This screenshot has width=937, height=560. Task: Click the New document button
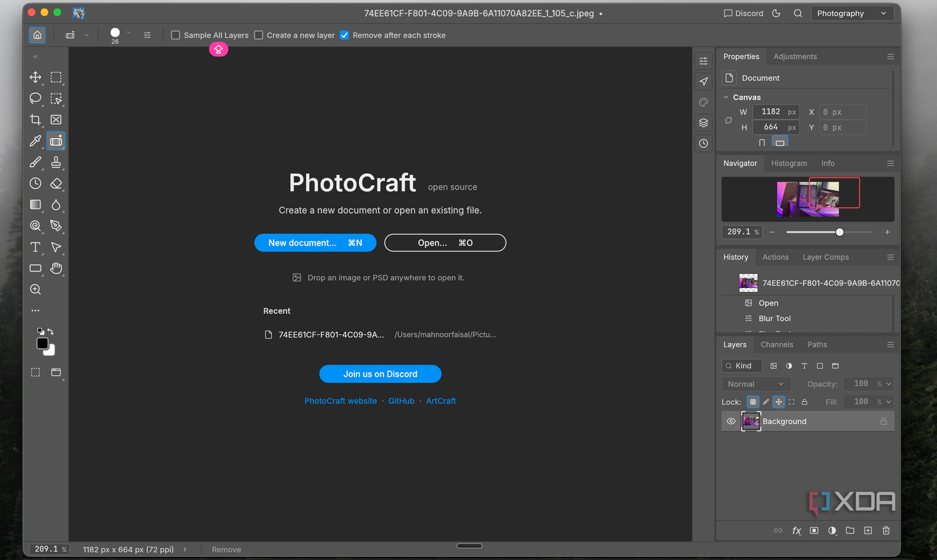click(x=315, y=243)
